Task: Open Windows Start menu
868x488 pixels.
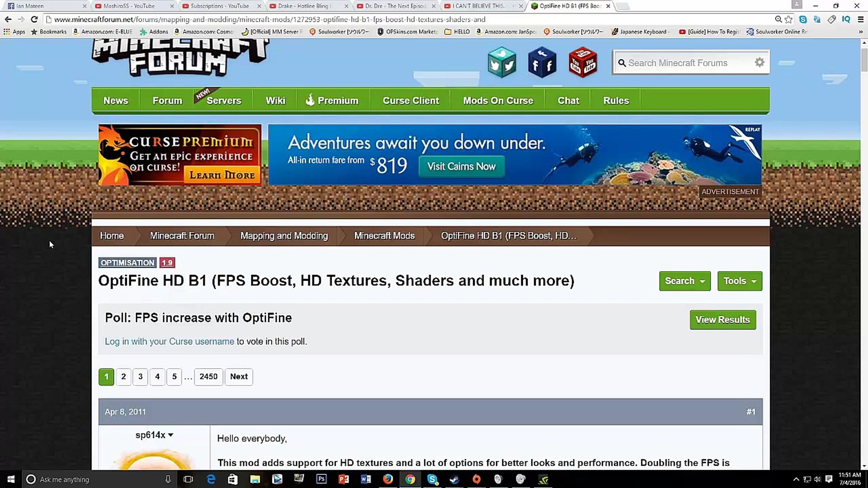Action: 11,479
